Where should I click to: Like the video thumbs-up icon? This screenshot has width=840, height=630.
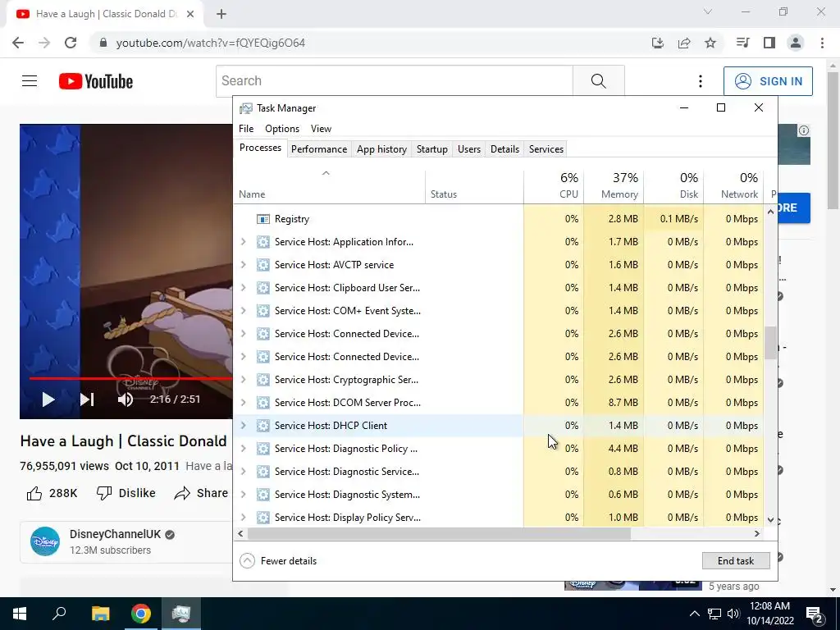tap(34, 493)
